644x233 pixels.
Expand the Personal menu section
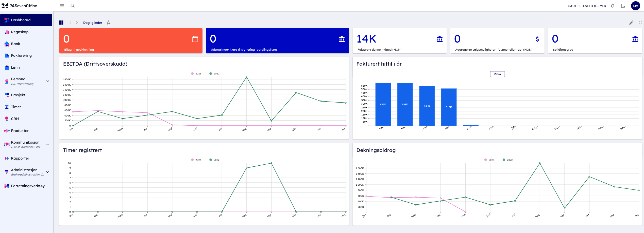click(x=47, y=81)
